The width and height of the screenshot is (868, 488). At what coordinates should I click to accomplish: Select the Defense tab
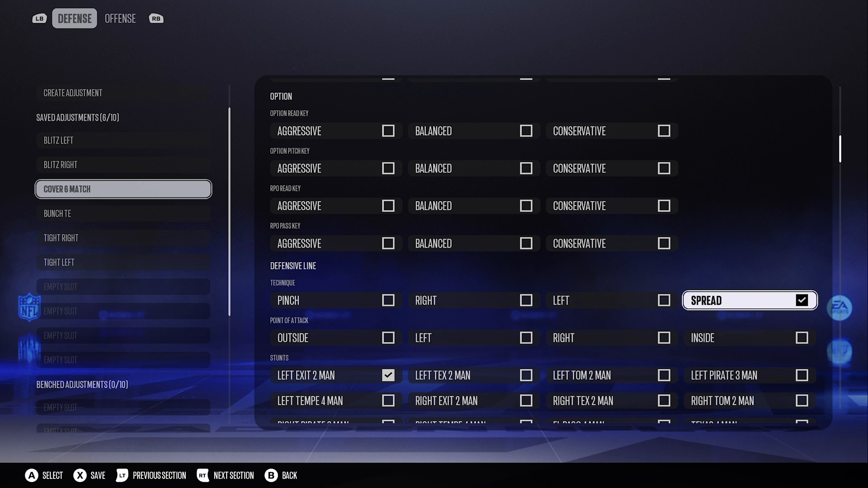click(75, 19)
